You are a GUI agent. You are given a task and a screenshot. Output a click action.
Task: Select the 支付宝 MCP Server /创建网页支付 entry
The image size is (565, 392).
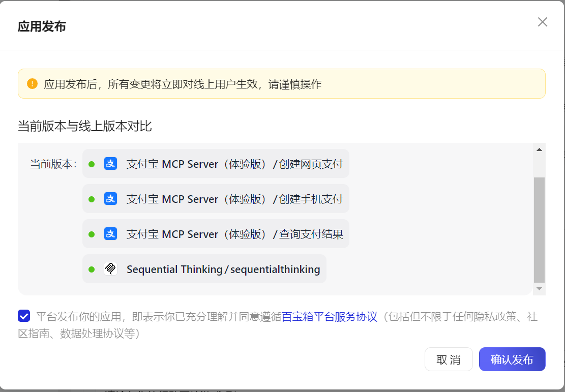[x=216, y=164]
